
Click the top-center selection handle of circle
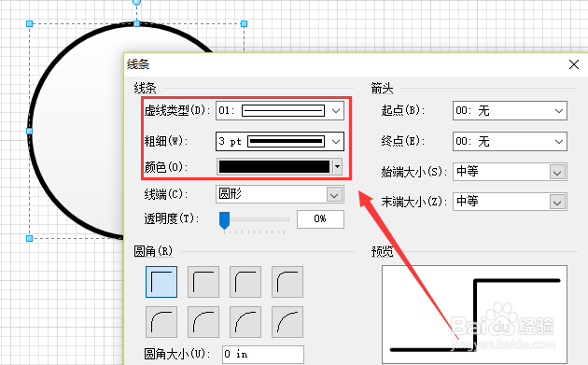click(137, 23)
